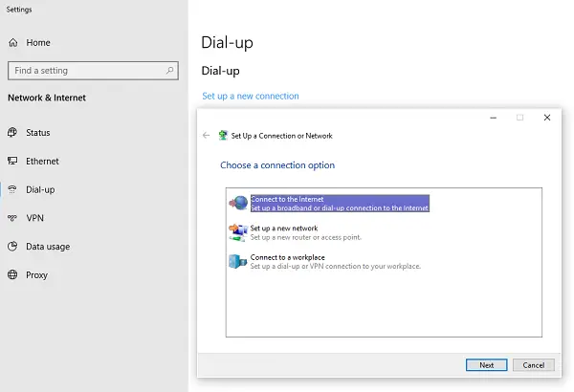Click the Cancel button

pyautogui.click(x=534, y=365)
